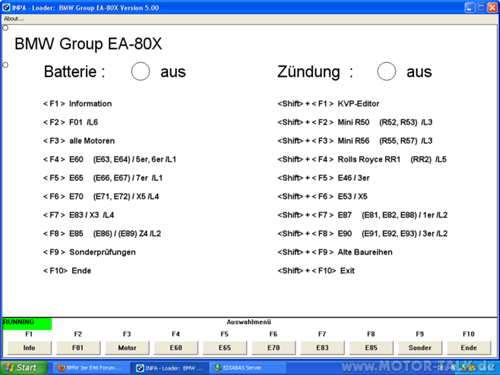Viewport: 500px width, 375px height.
Task: Click the '<F6> E70 (E71, E72)' line
Action: click(x=101, y=197)
